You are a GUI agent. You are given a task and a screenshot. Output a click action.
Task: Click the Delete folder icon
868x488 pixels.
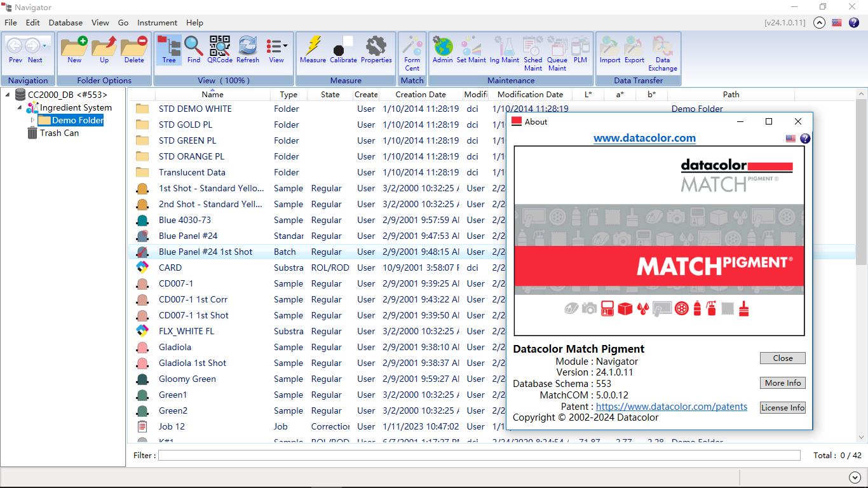tap(134, 50)
